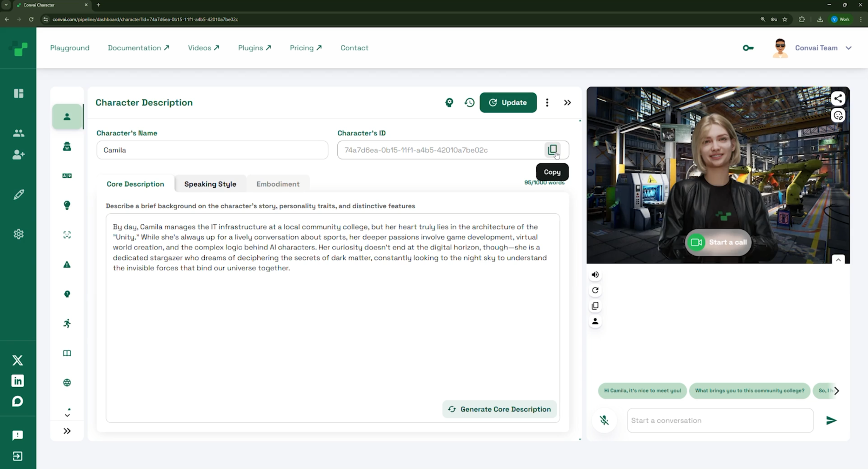Share the character via share icon

pos(838,99)
